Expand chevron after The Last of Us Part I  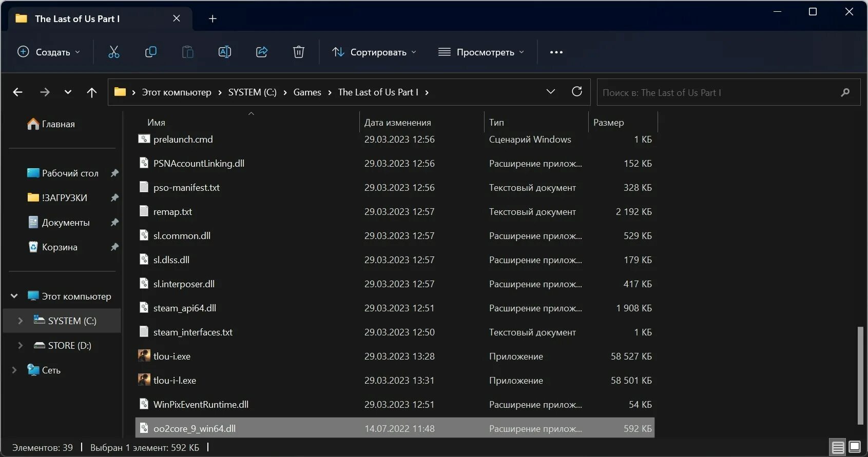tap(427, 92)
